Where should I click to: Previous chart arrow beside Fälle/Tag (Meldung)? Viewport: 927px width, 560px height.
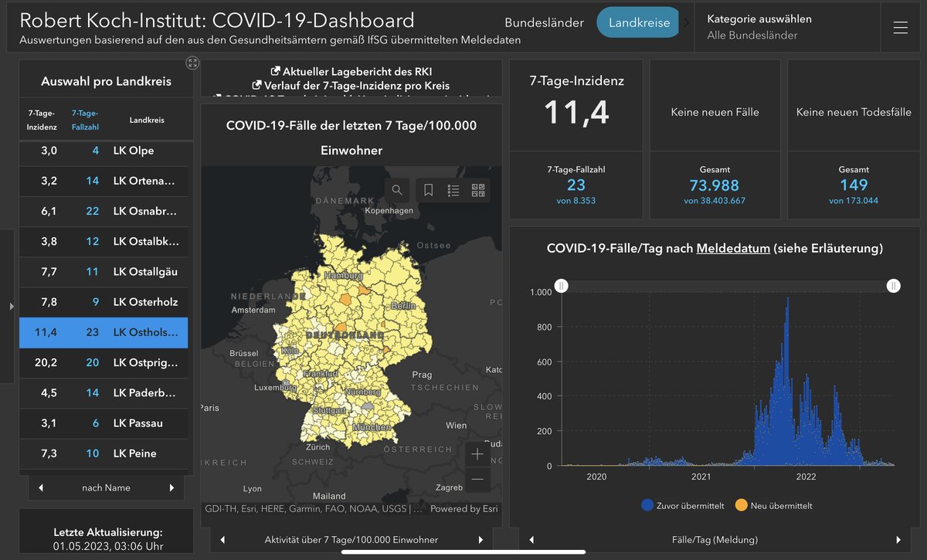pyautogui.click(x=531, y=540)
